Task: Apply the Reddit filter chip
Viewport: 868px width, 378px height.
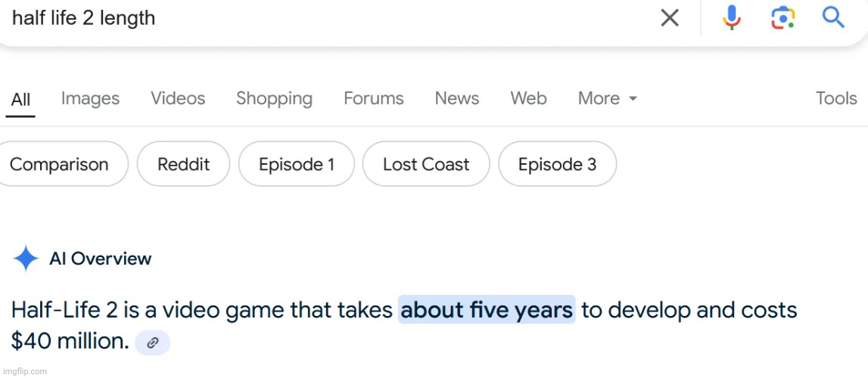Action: [x=183, y=164]
